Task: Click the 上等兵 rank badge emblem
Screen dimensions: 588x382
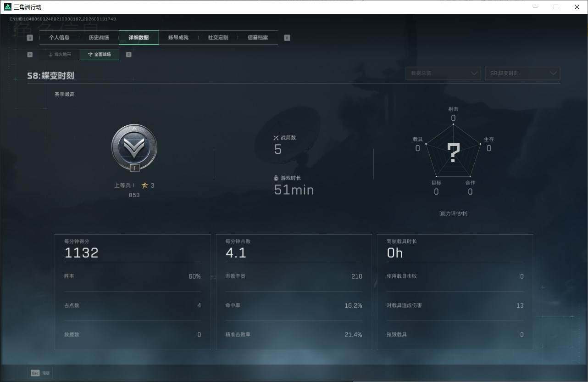Action: (x=134, y=148)
